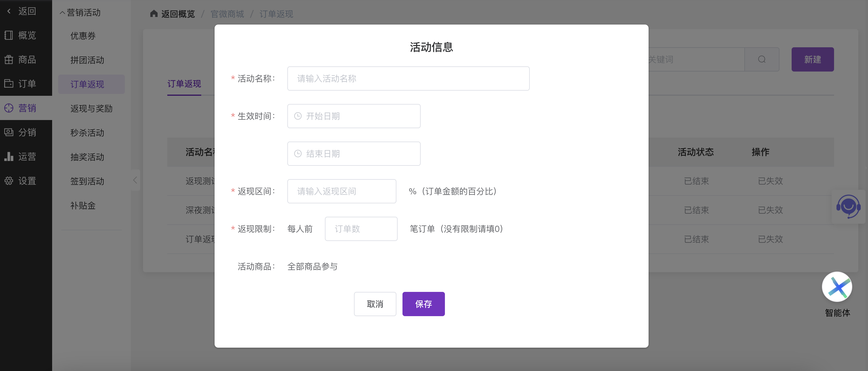Viewport: 868px width, 371px height.
Task: Click the 商品 sidebar icon
Action: pos(9,59)
